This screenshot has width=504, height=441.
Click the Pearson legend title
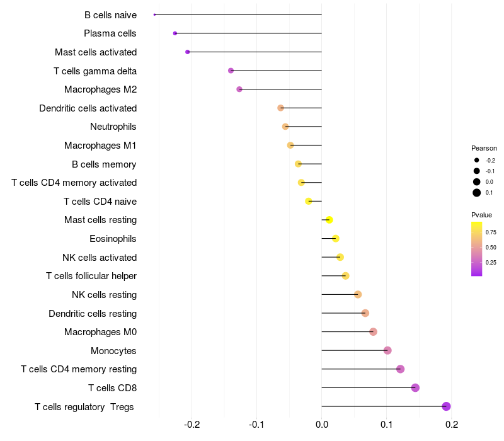484,148
